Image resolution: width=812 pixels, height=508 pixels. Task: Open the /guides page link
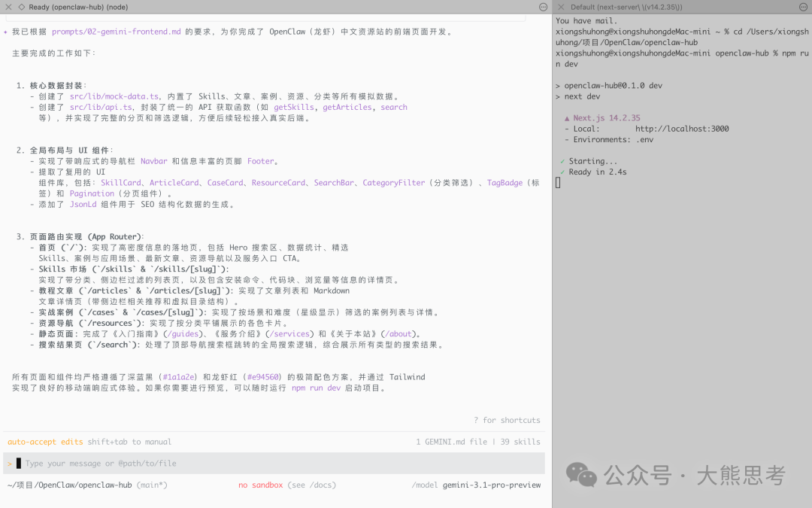181,333
